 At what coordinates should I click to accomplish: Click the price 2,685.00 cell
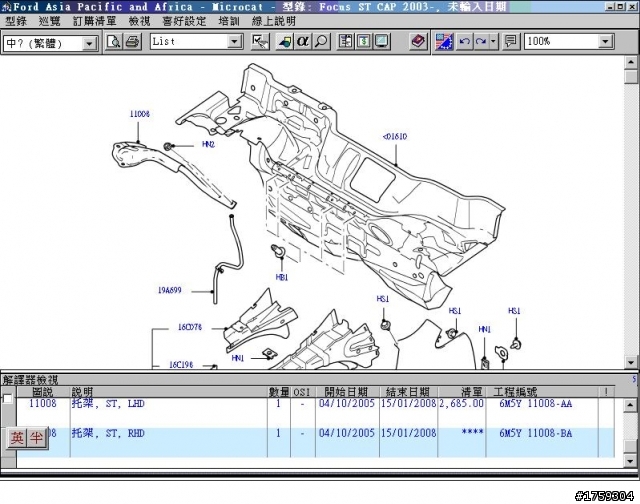[461, 404]
